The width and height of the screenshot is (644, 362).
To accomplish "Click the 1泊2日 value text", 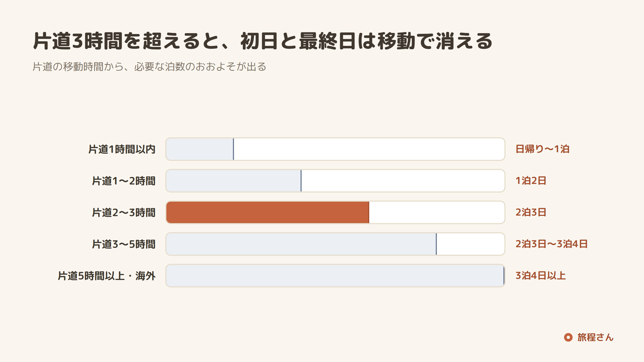I will [531, 181].
